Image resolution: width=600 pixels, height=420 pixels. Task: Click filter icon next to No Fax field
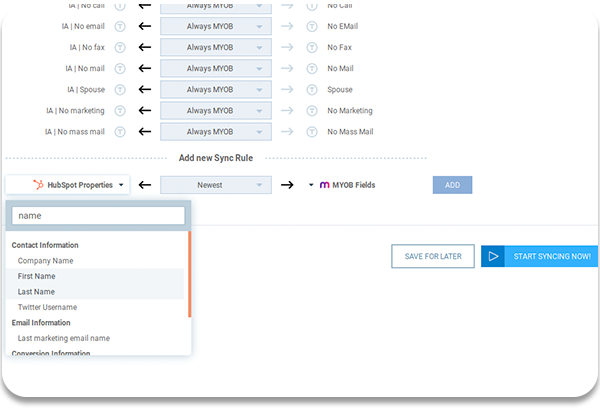(x=311, y=47)
